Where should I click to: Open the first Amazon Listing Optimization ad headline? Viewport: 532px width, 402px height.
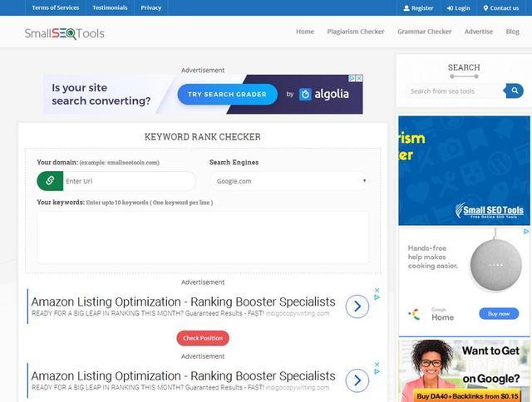click(x=183, y=301)
